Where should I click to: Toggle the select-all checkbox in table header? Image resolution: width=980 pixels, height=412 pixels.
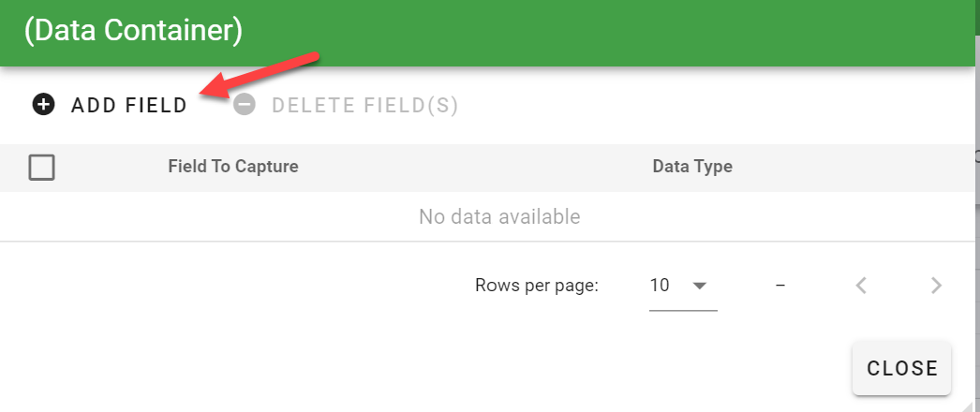pos(42,168)
